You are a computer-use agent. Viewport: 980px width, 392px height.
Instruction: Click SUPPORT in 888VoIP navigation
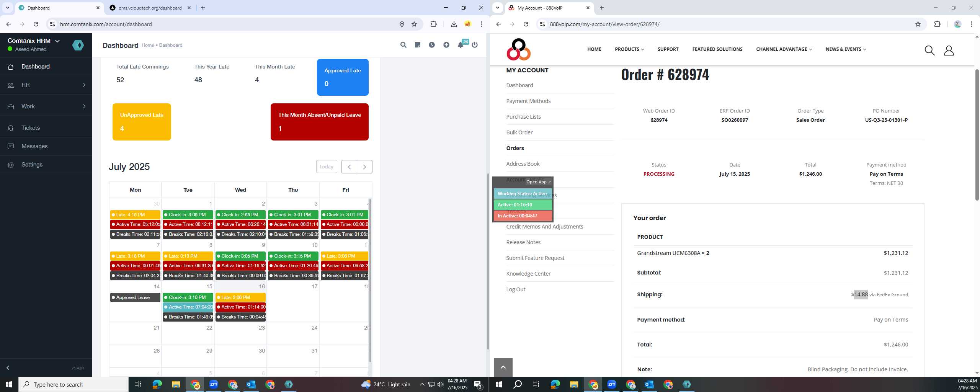tap(668, 49)
